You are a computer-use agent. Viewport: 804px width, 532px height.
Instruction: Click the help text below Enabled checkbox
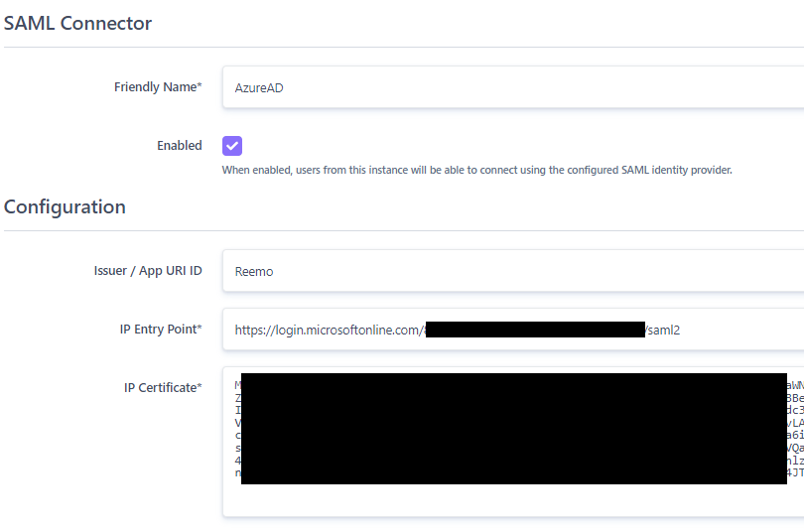click(x=476, y=170)
